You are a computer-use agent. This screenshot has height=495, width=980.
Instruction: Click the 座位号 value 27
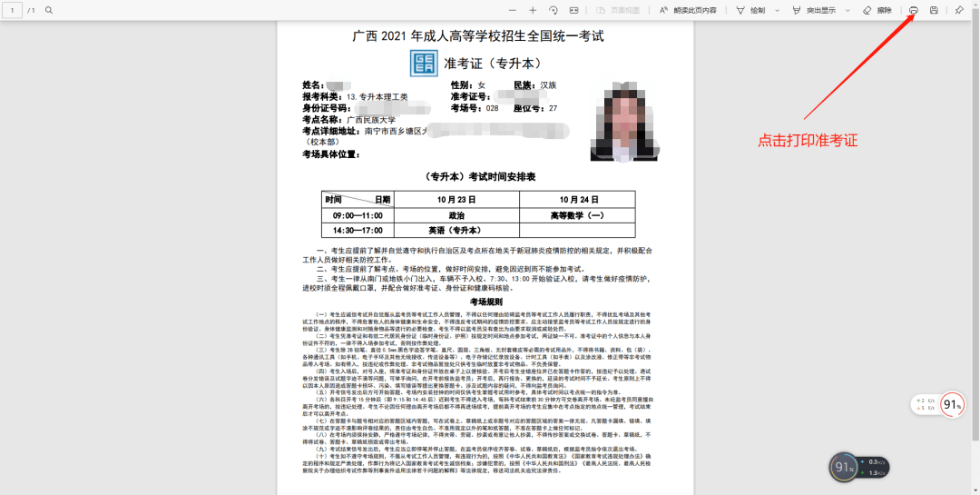pos(553,108)
